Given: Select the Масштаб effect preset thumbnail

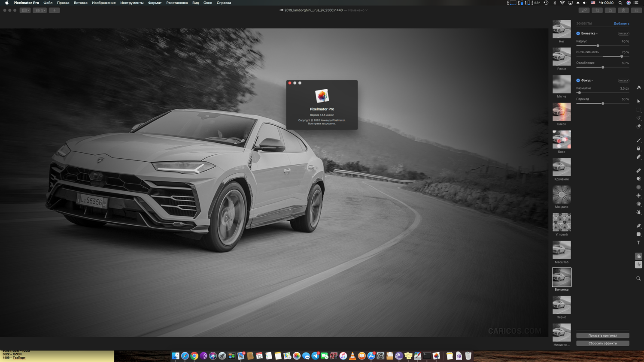Looking at the screenshot, I should pos(562,250).
